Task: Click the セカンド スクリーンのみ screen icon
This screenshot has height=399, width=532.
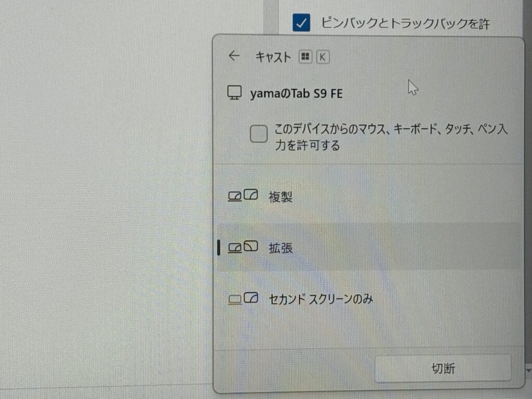Action: point(243,299)
